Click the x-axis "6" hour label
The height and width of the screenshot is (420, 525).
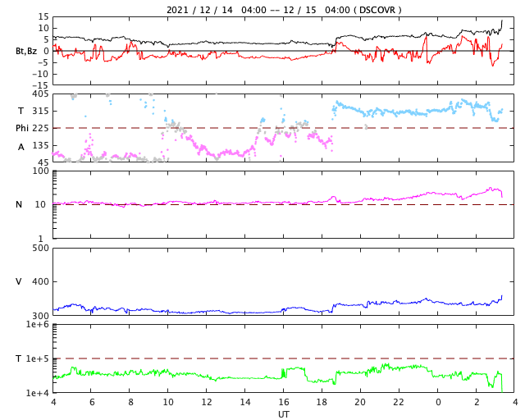click(92, 402)
